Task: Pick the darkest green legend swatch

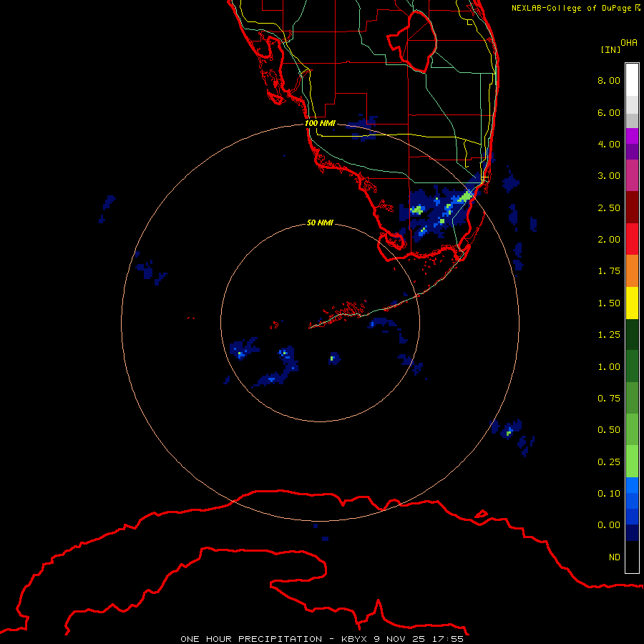Action: coord(632,335)
